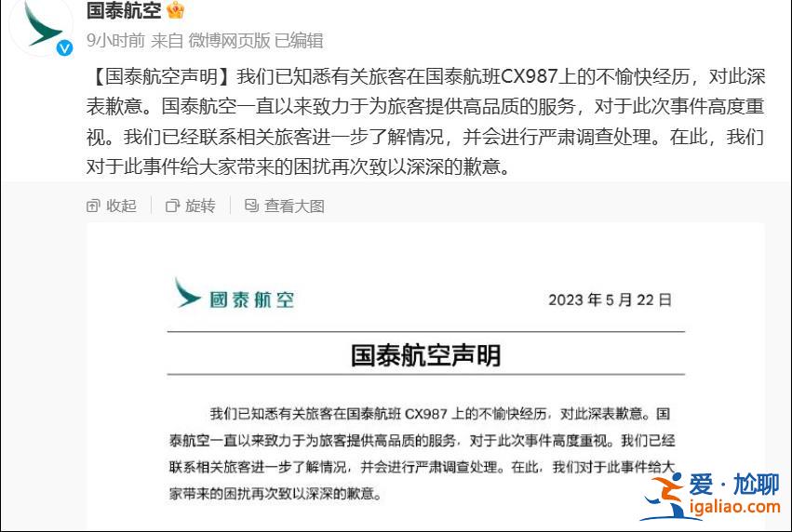The image size is (792, 532).
Task: Click the igaliao.com watermark text
Action: click(735, 507)
